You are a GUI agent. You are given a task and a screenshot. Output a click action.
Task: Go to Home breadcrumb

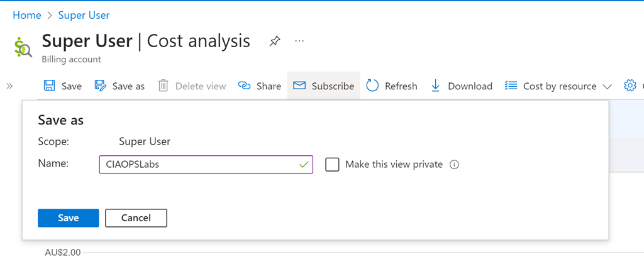click(27, 14)
